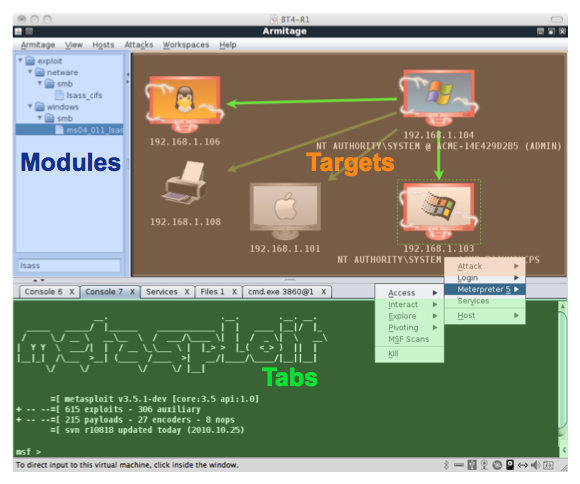
Task: Close the cmd.exe 3860@1 tab
Action: tap(324, 292)
